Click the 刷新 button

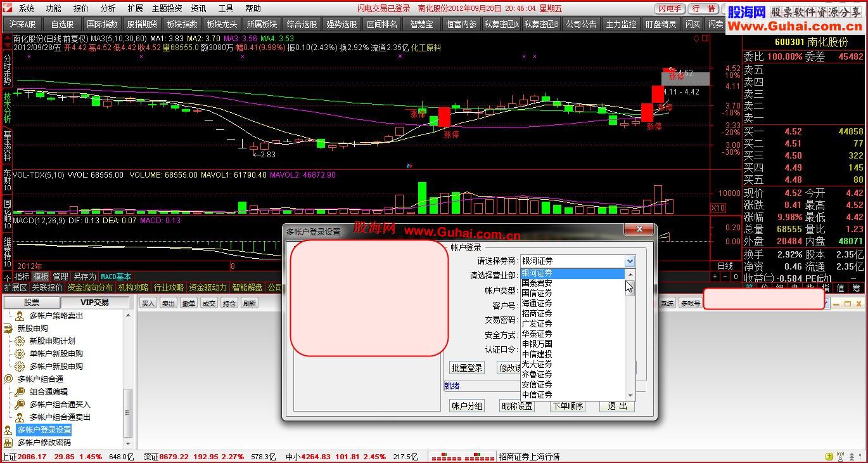coord(250,303)
